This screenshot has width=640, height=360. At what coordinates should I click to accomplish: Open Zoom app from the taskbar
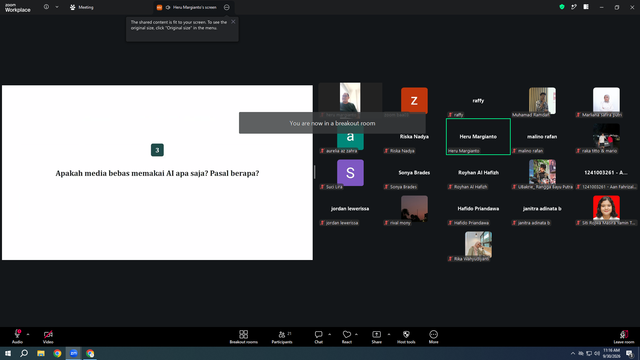pos(73,353)
